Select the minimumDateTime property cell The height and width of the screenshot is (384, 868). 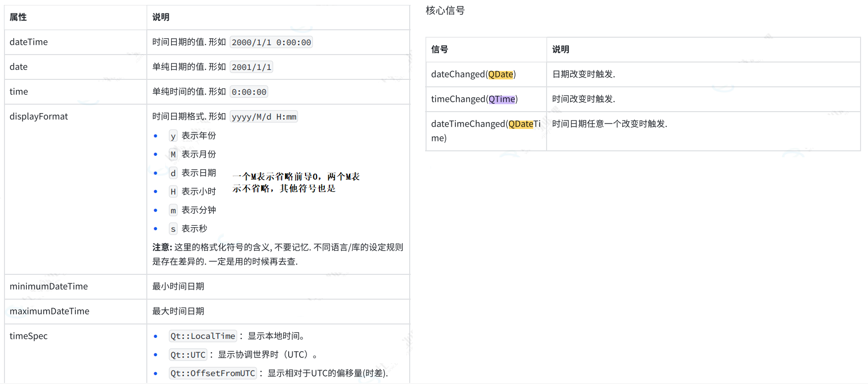[x=49, y=287]
